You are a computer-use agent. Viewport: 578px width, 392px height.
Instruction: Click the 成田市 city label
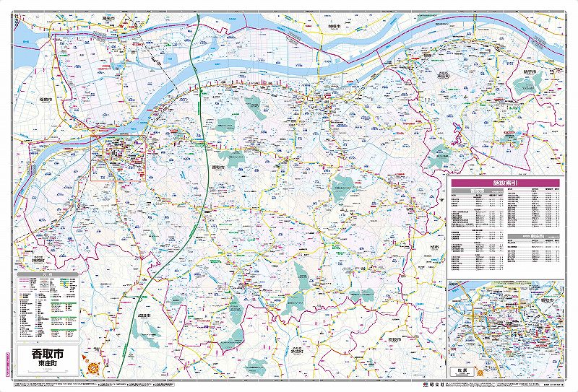pyautogui.click(x=144, y=316)
